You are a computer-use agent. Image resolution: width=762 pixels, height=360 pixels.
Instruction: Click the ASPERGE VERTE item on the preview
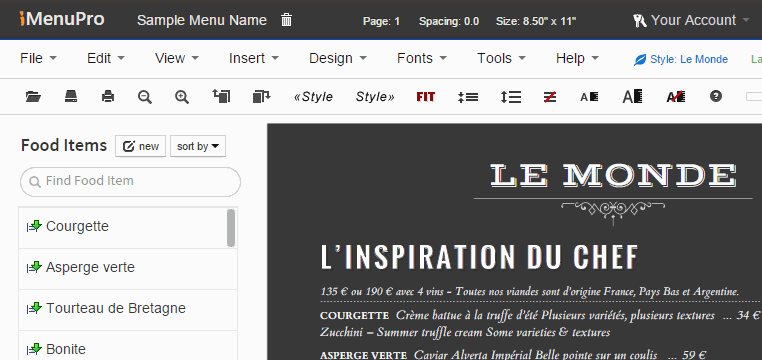pyautogui.click(x=363, y=356)
